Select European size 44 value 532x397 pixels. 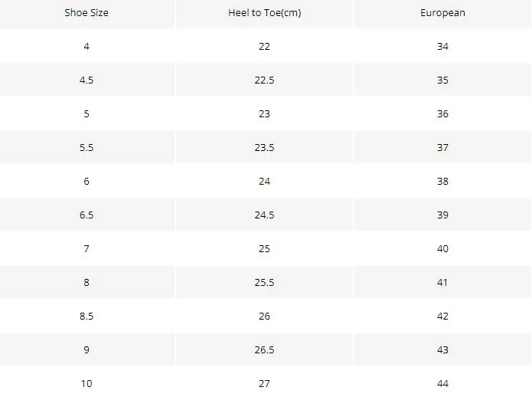[442, 383]
